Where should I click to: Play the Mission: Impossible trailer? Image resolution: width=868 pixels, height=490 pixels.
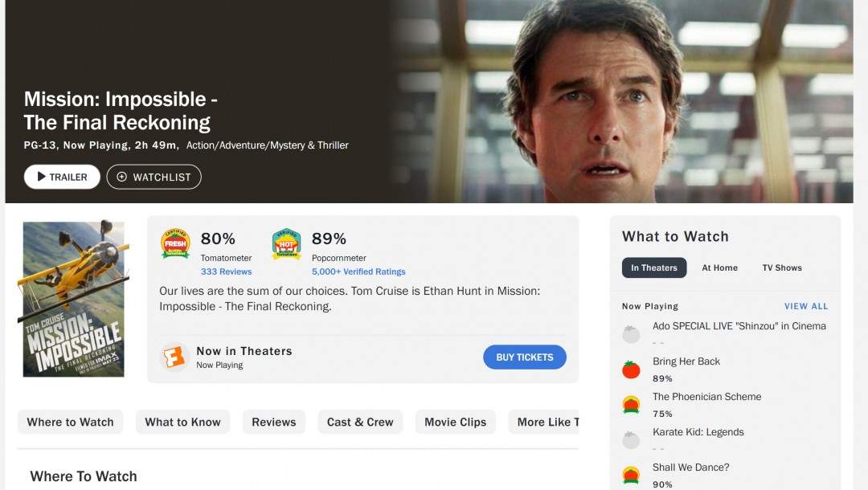(62, 177)
